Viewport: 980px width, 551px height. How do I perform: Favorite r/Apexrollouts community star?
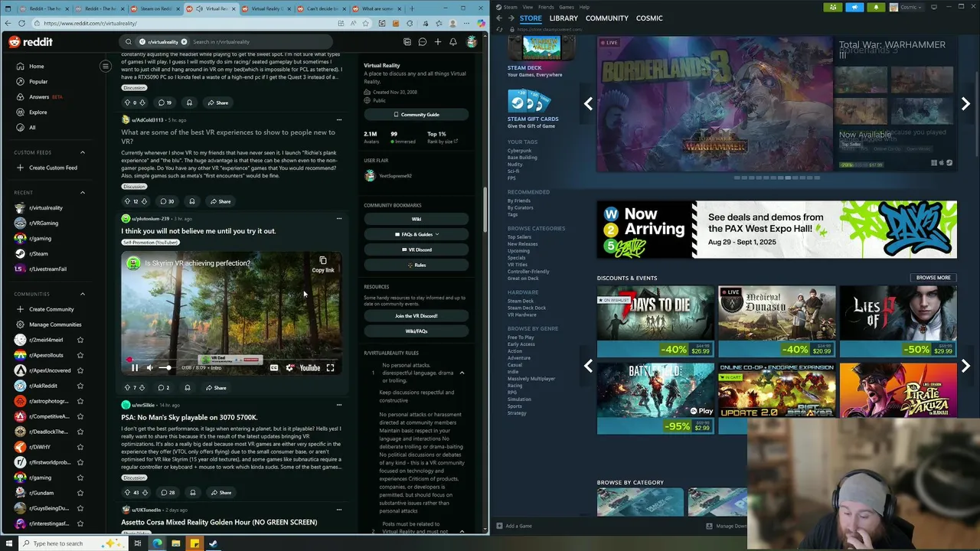coord(80,355)
